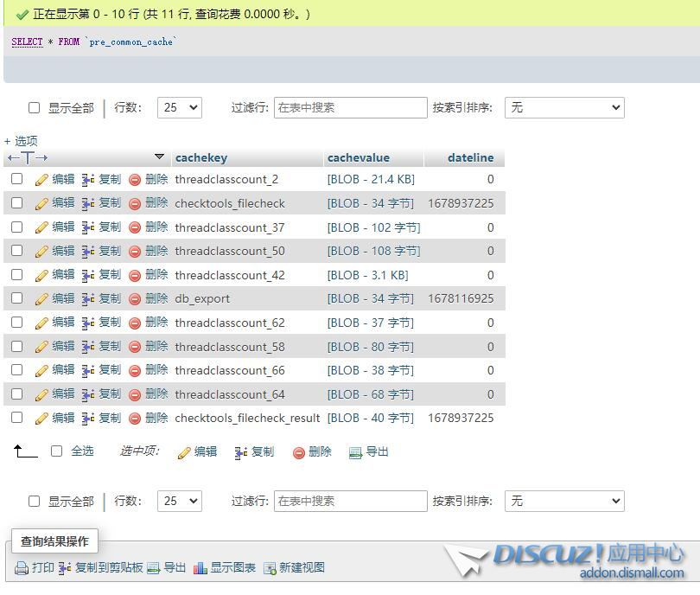Select the checkbox on the threadclasscount_42 row
Screen dimensions: 700x595
19,275
